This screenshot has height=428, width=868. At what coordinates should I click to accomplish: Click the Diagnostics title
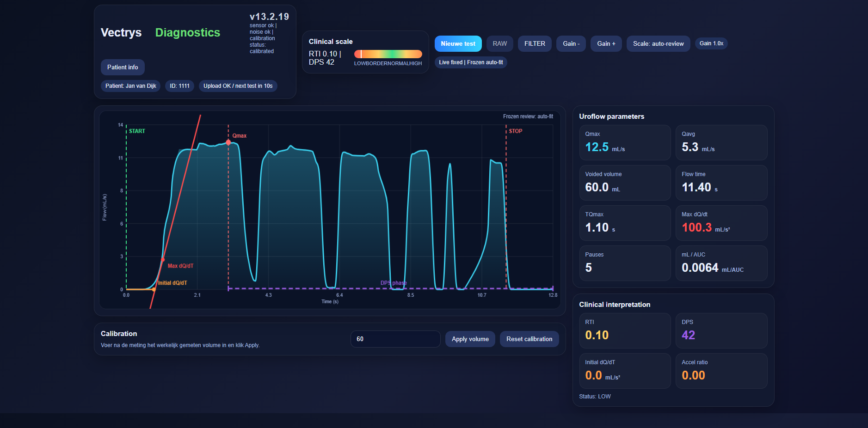pos(188,32)
